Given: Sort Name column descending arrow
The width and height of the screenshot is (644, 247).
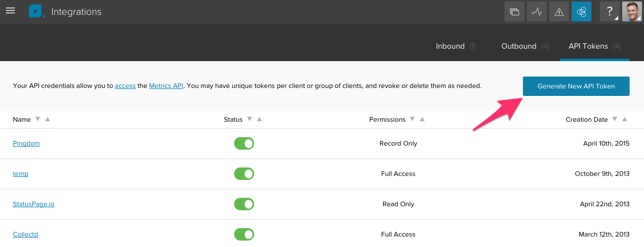Looking at the screenshot, I should click(x=37, y=119).
